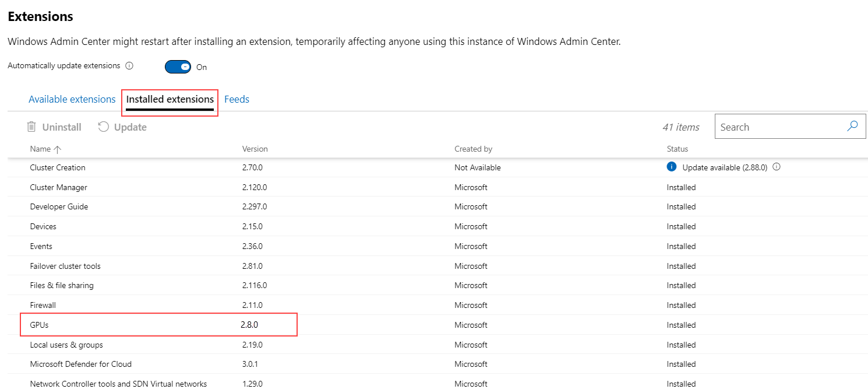
Task: Click the 41 items count label
Action: 680,127
